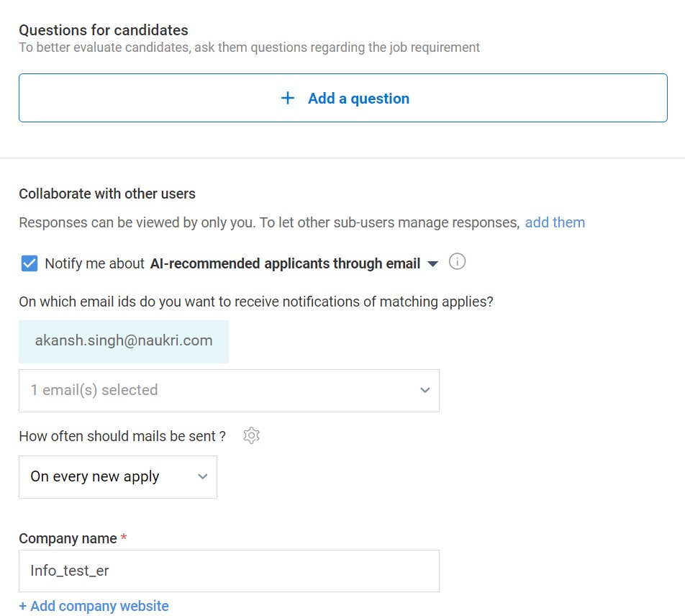Focus the Company name input field
The height and width of the screenshot is (616, 685).
229,571
